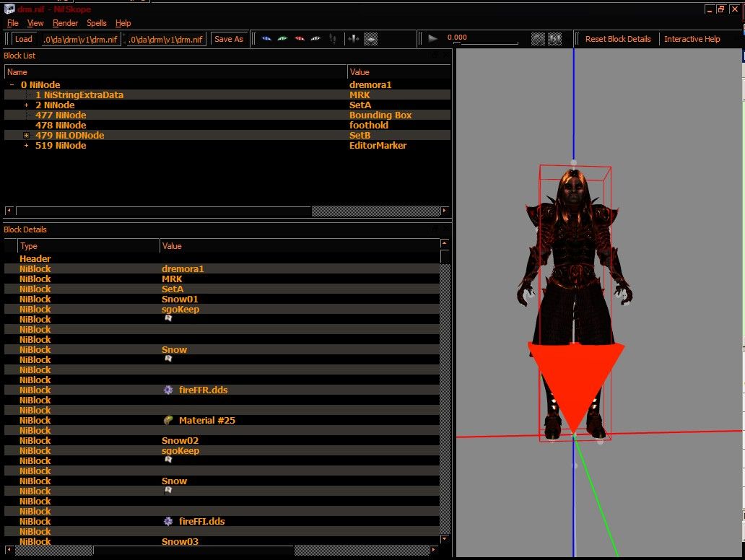Click Reset Block Details
745x560 pixels.
(618, 39)
